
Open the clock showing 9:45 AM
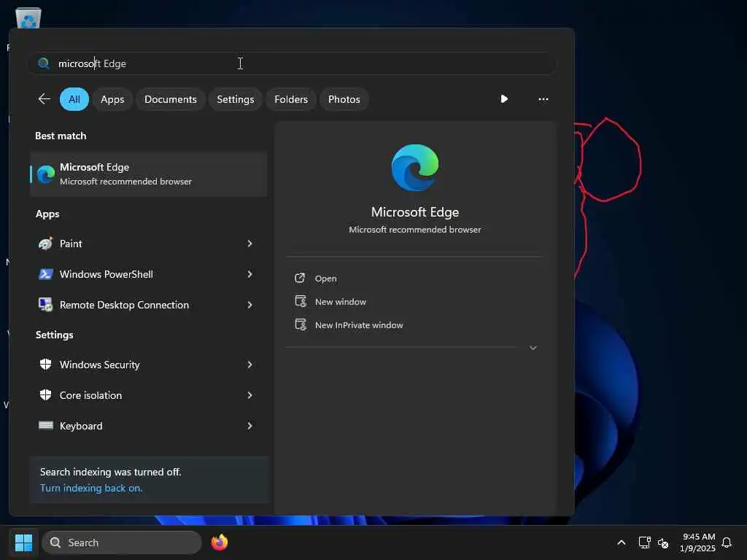coord(698,542)
